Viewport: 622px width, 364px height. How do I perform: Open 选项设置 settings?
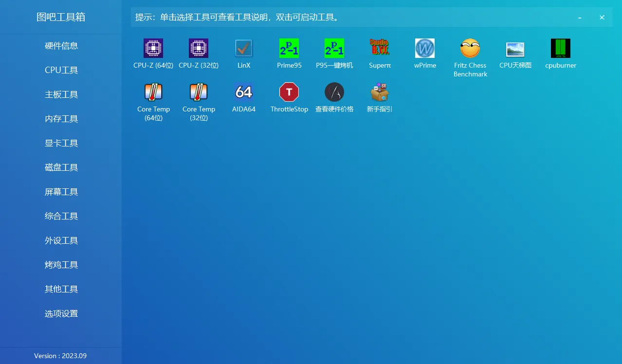click(x=61, y=313)
